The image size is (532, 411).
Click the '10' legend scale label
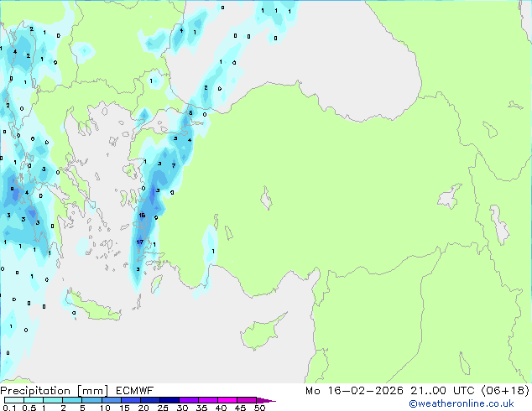105,408
